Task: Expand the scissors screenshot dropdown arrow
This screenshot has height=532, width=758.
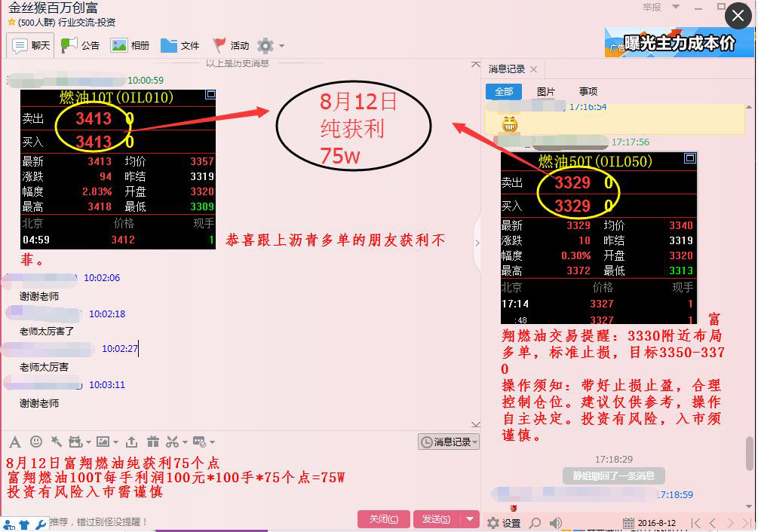Action: click(x=185, y=442)
